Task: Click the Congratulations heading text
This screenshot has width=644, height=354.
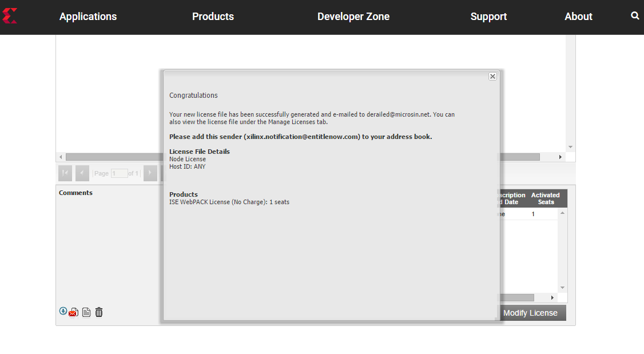Action: click(x=193, y=96)
